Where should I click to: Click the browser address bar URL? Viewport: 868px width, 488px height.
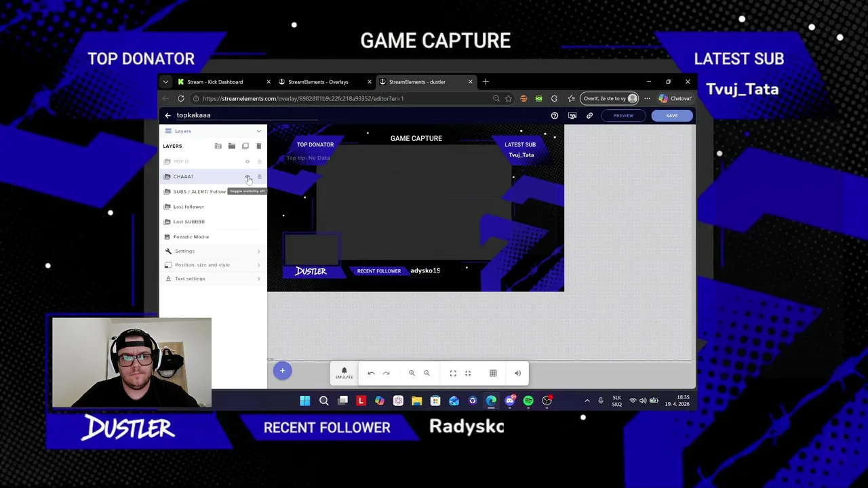303,98
